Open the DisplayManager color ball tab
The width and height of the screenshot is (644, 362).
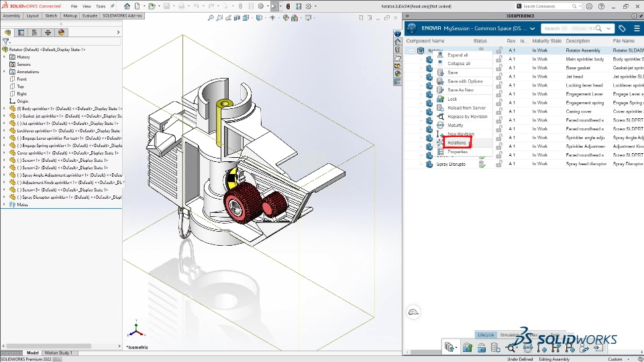(61, 32)
